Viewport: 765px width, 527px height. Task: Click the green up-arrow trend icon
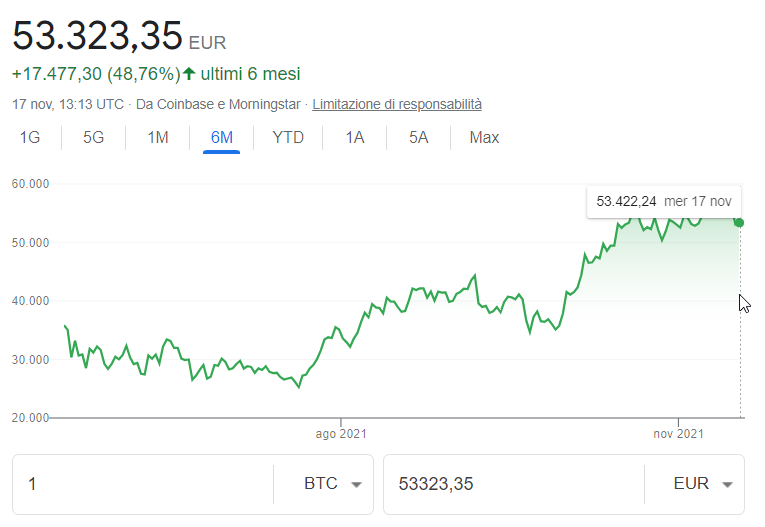pyautogui.click(x=189, y=74)
